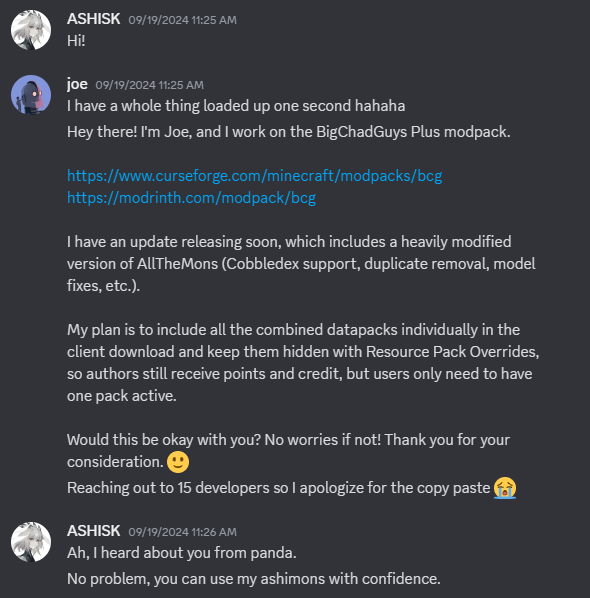The width and height of the screenshot is (590, 598).
Task: Click the timestamp next to joe's name
Action: [x=150, y=85]
